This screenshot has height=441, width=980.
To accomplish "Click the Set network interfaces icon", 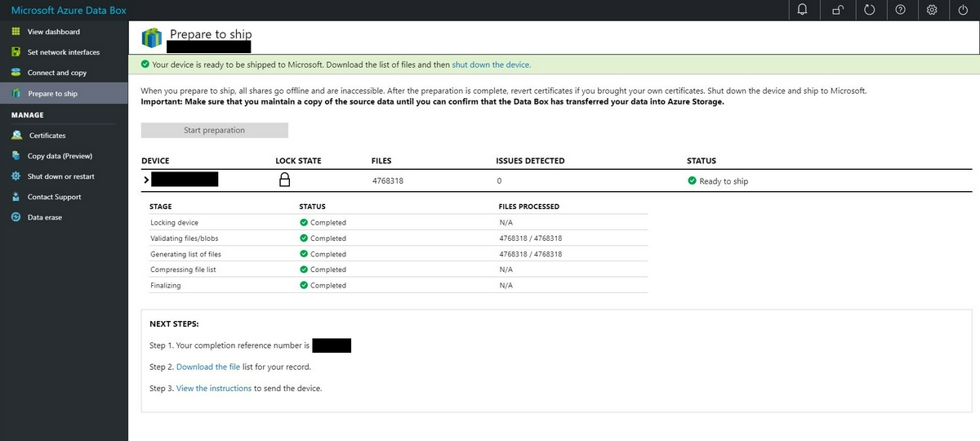I will coord(16,52).
